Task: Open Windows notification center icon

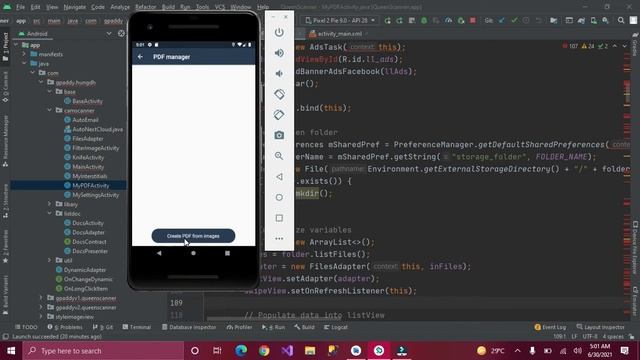Action: click(x=624, y=351)
